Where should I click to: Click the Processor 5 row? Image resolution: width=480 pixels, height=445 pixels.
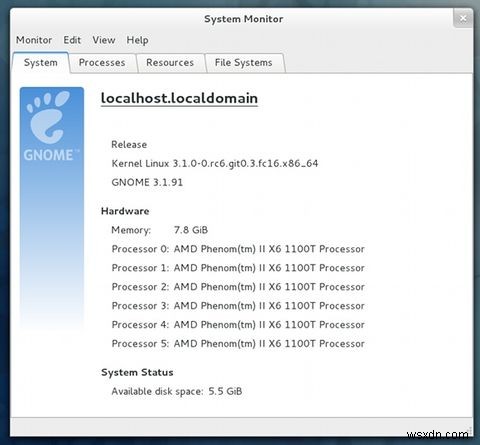click(x=238, y=344)
